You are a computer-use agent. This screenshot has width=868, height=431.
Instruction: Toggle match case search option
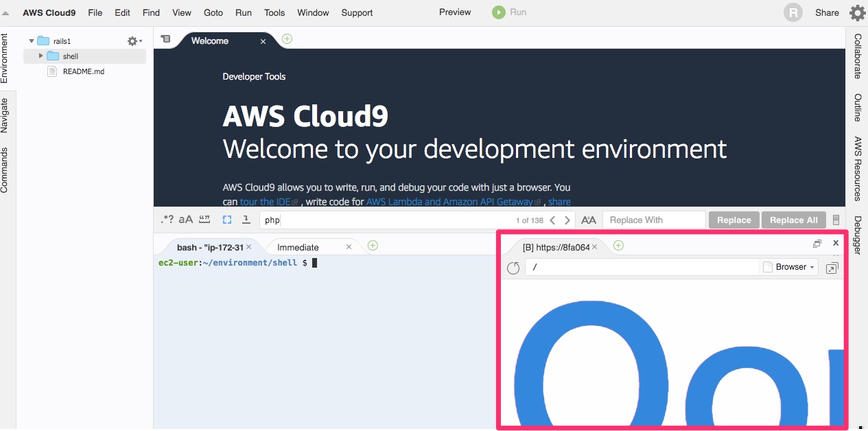(186, 220)
